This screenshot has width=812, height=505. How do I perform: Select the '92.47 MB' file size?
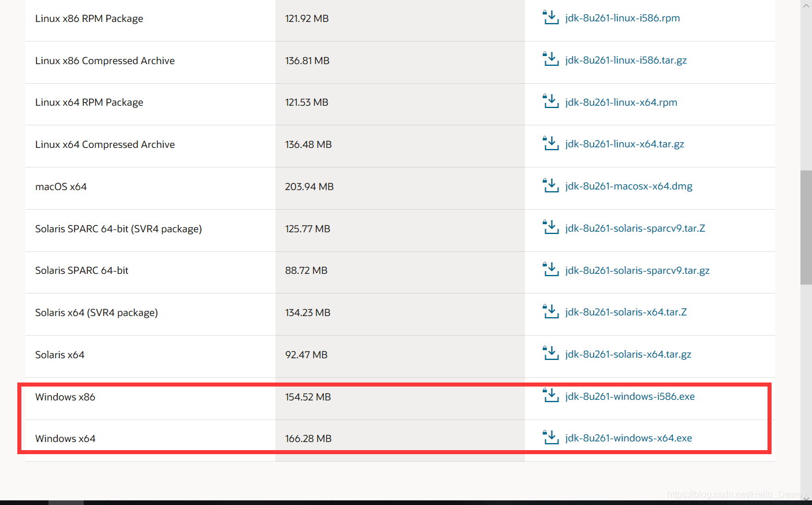point(306,355)
